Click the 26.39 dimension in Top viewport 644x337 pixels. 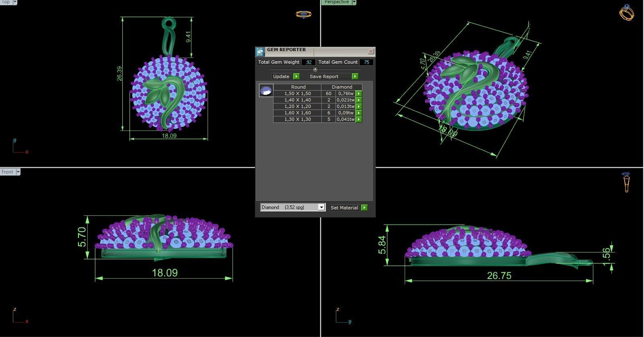[x=119, y=74]
